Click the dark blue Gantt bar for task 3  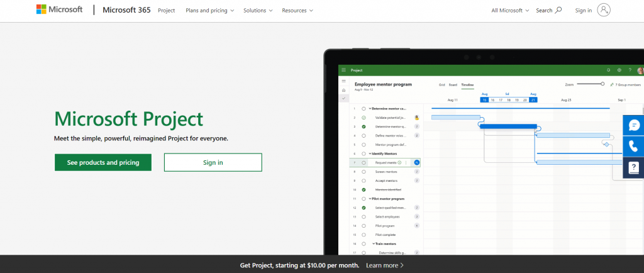click(508, 126)
